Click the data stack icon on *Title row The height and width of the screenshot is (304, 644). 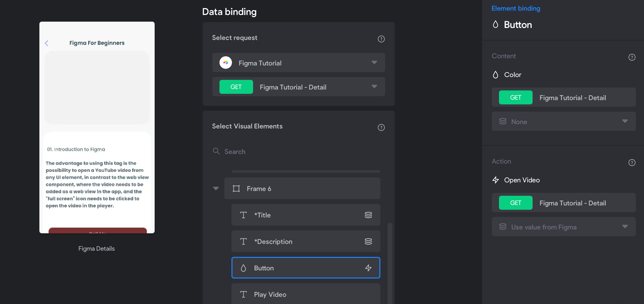pos(368,215)
